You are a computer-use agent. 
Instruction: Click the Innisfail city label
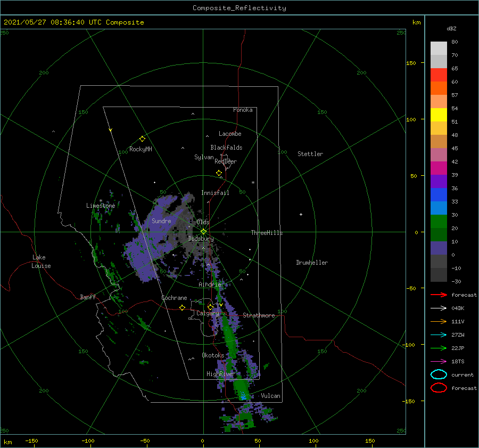click(215, 193)
